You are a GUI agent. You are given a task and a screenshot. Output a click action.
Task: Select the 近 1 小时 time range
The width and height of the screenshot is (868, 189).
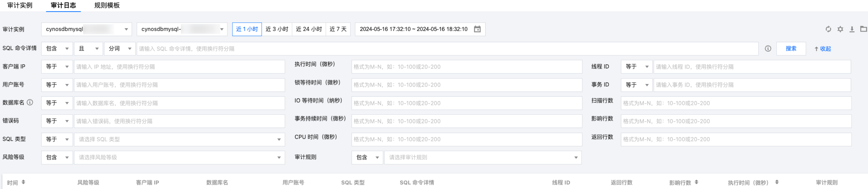point(247,29)
